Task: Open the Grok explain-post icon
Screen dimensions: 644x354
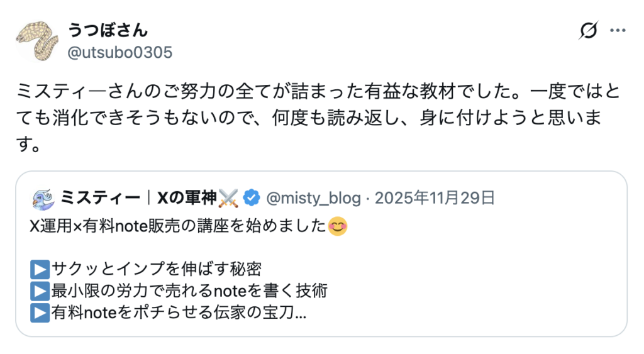Action: [589, 30]
